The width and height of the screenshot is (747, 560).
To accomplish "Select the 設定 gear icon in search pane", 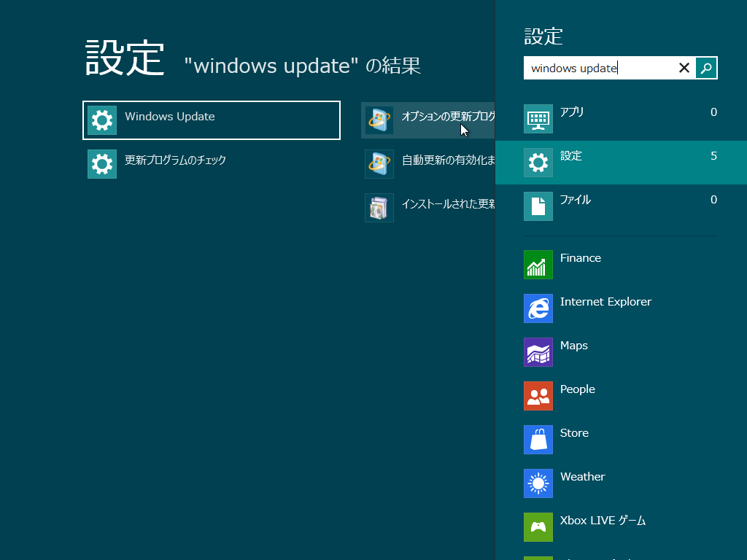I will (538, 163).
